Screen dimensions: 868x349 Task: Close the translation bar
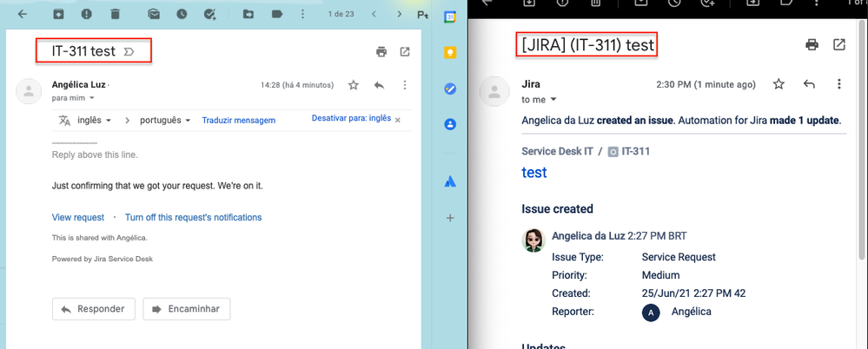[x=397, y=120]
